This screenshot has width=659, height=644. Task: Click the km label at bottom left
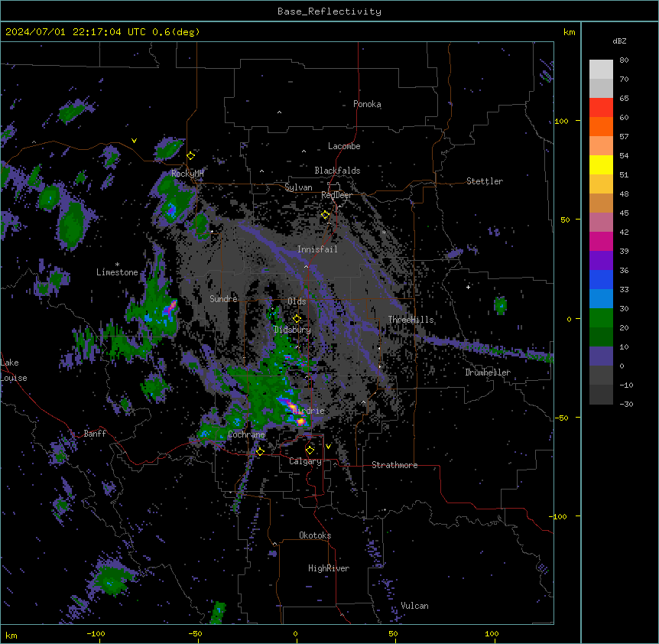11,635
